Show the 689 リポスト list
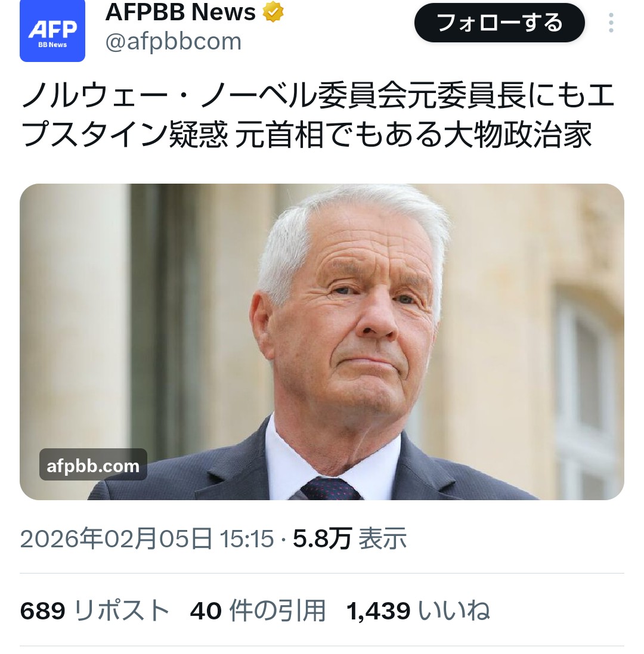Image resolution: width=644 pixels, height=654 pixels. coord(95,610)
